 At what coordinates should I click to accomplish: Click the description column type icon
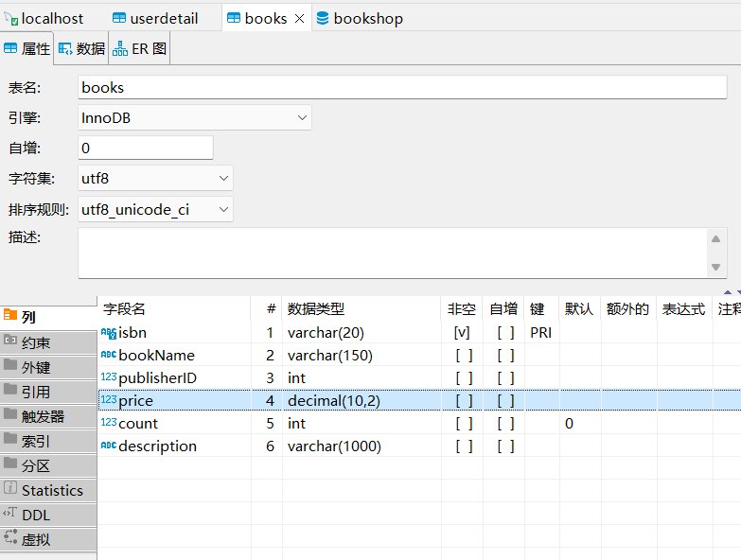tap(109, 445)
